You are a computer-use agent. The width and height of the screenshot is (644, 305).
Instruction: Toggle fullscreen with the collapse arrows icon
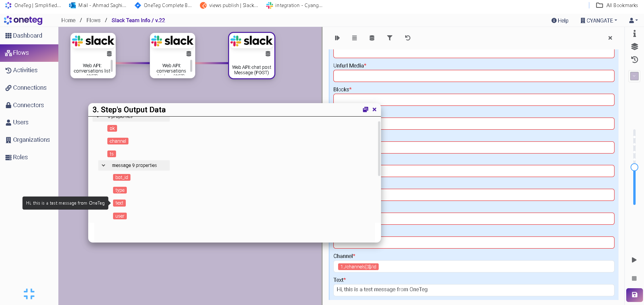point(29,294)
